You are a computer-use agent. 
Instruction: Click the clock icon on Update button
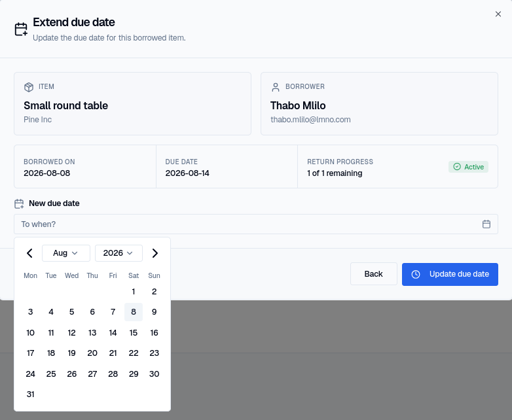[416, 275]
